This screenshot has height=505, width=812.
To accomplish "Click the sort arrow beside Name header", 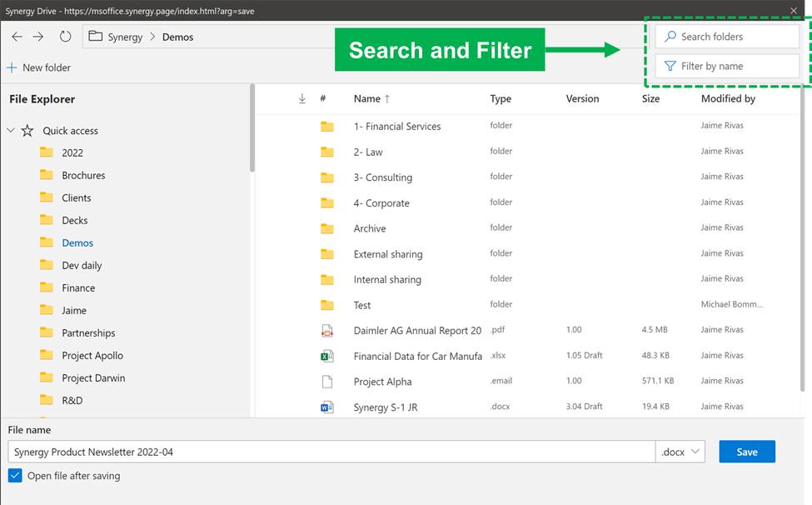I will point(386,99).
